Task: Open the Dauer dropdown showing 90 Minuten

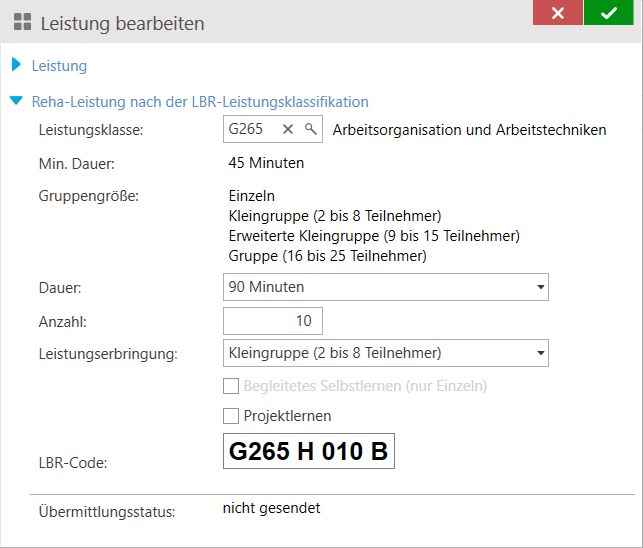Action: [x=385, y=287]
